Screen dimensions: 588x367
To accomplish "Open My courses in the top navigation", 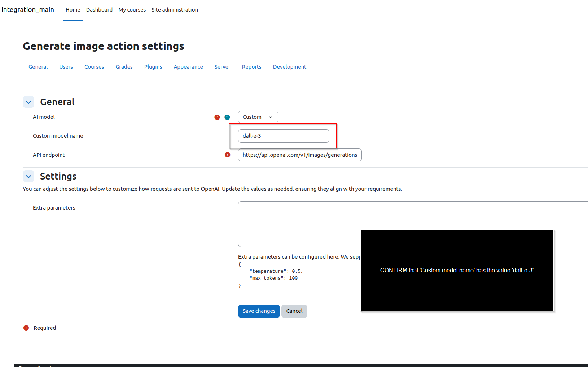I will tap(132, 10).
